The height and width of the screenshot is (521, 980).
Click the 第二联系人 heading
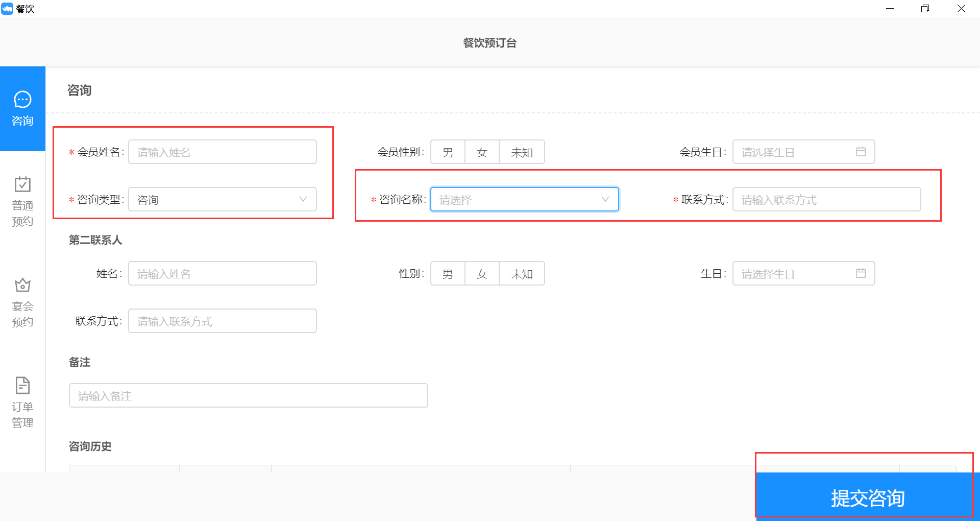click(x=95, y=240)
